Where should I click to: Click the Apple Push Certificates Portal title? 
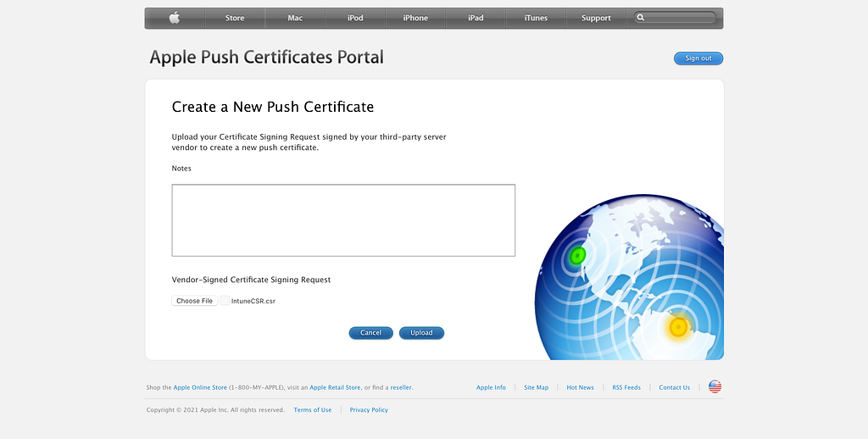pos(266,57)
